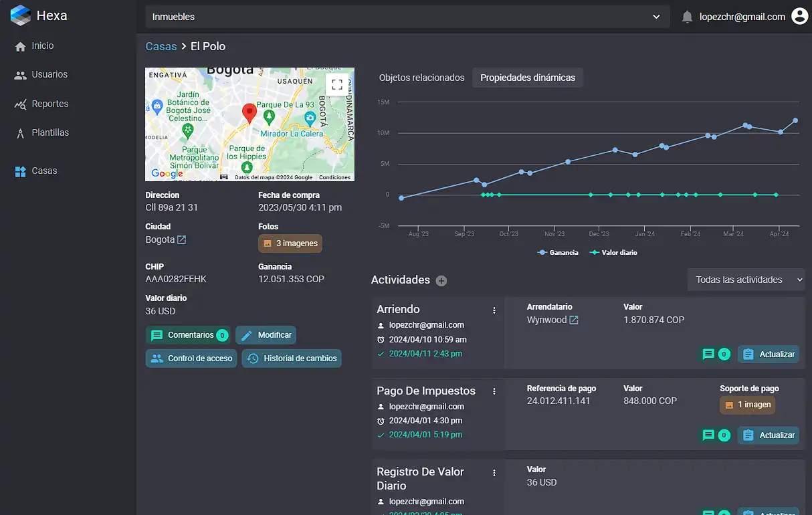Click the address Cll 89a 21 31
Viewport: 812px width, 515px height.
(171, 207)
